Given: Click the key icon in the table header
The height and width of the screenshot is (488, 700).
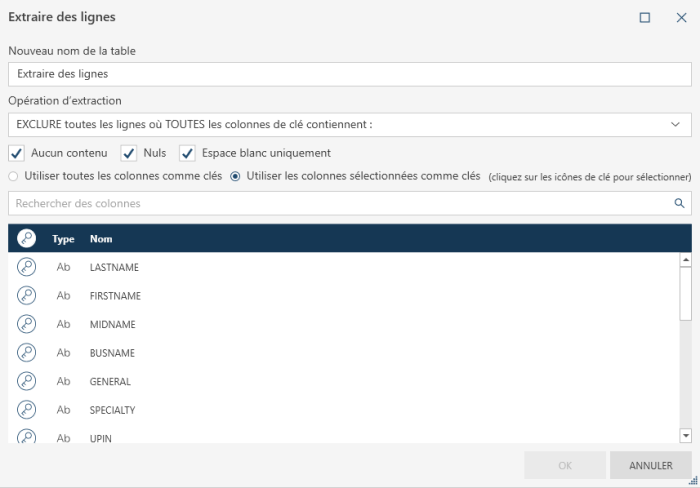Looking at the screenshot, I should (x=27, y=239).
